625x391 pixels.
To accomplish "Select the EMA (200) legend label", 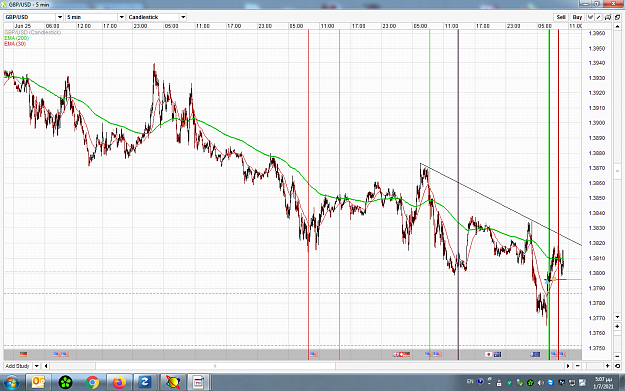I will (x=16, y=38).
